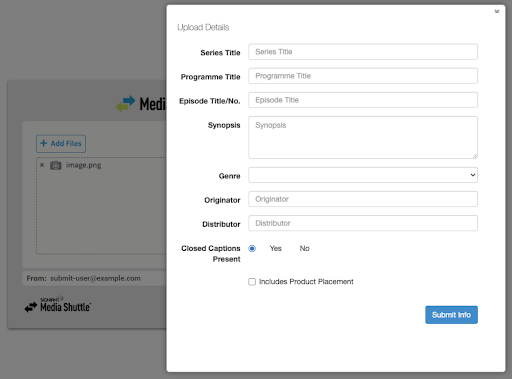The width and height of the screenshot is (512, 379).
Task: Click the camera icon beside image.png
Action: click(56, 165)
